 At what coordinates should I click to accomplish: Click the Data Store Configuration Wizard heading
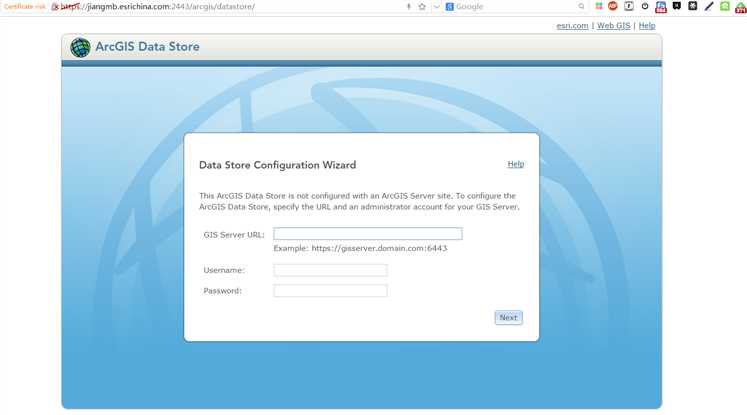(277, 165)
